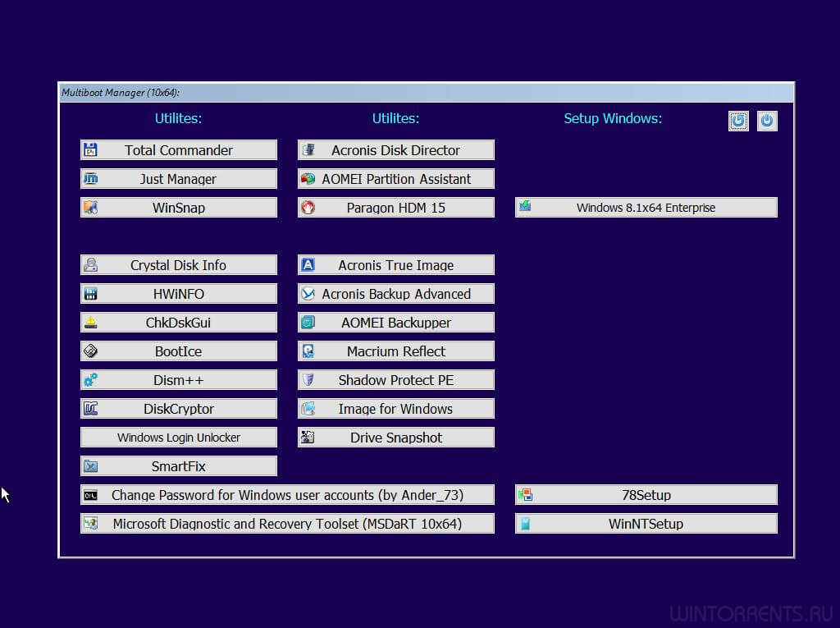Run HWiNFO
Screen dimensions: 840x628
coord(178,294)
